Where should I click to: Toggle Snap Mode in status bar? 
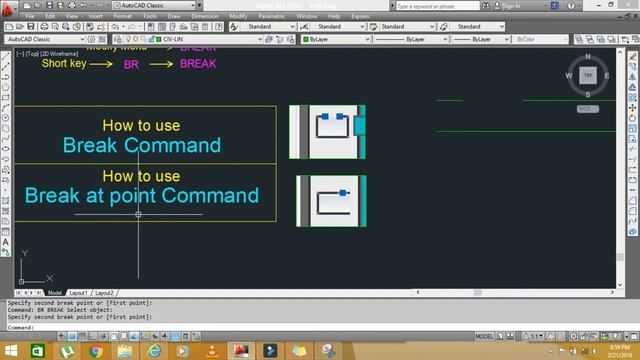click(72, 336)
